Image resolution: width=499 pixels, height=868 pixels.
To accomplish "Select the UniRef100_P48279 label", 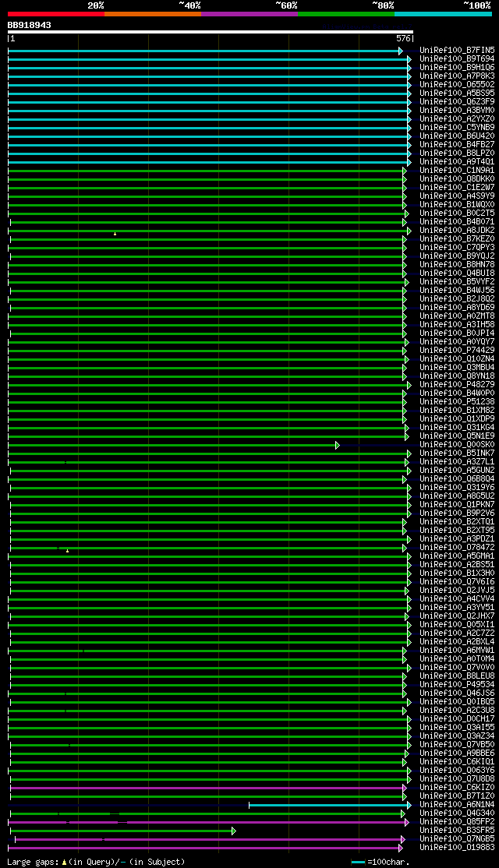I will [x=457, y=385].
